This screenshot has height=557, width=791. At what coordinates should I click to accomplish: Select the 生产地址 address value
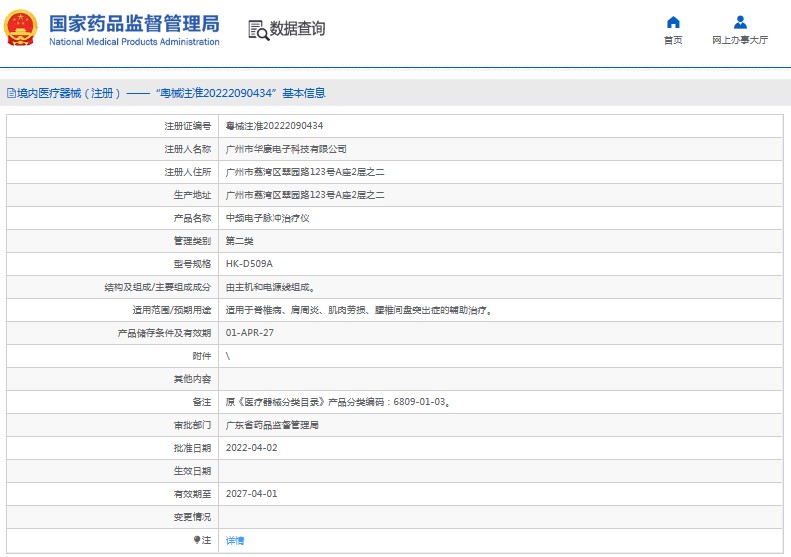(x=305, y=195)
